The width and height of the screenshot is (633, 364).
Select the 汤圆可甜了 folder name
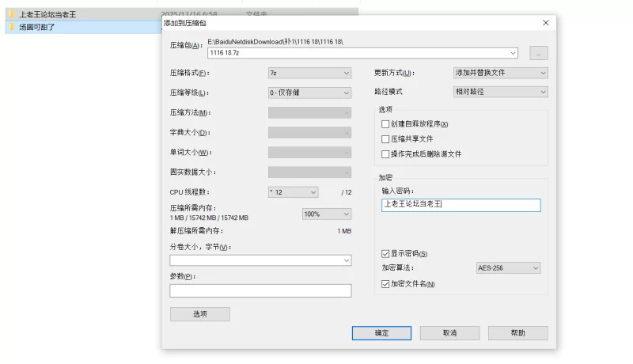point(37,27)
